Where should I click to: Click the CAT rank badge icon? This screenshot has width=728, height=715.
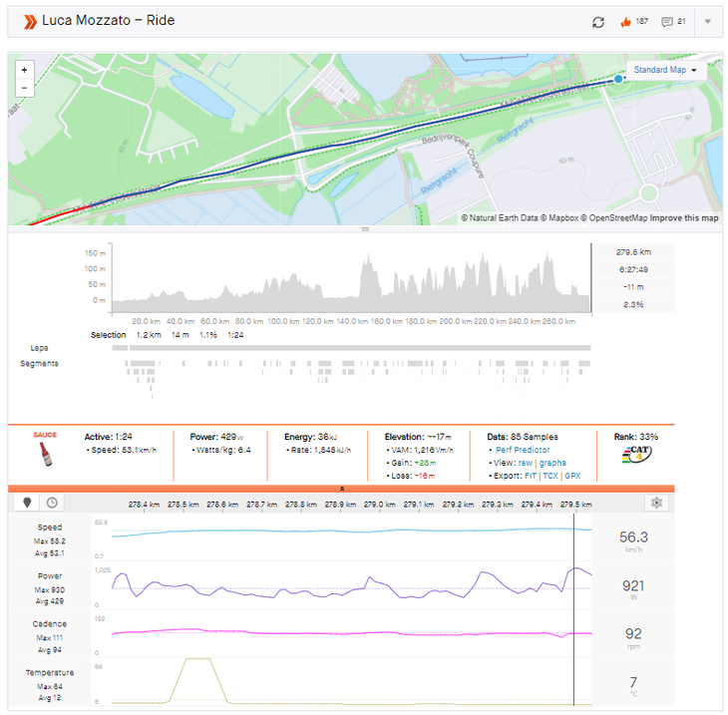635,457
